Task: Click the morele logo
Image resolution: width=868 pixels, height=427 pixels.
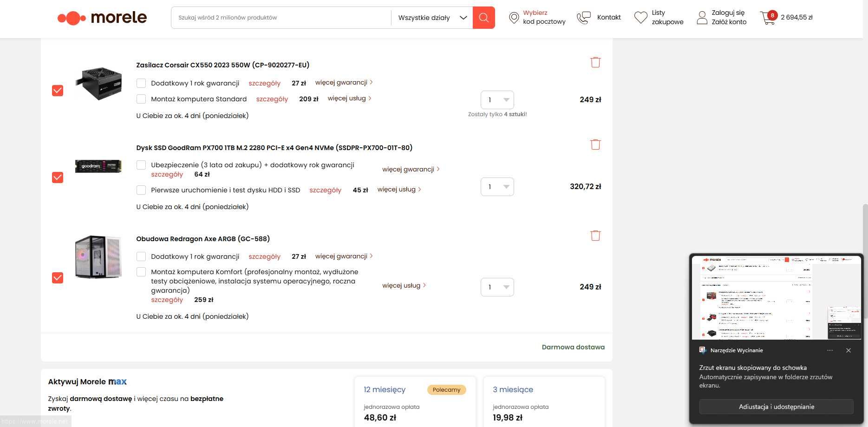Action: 102,18
